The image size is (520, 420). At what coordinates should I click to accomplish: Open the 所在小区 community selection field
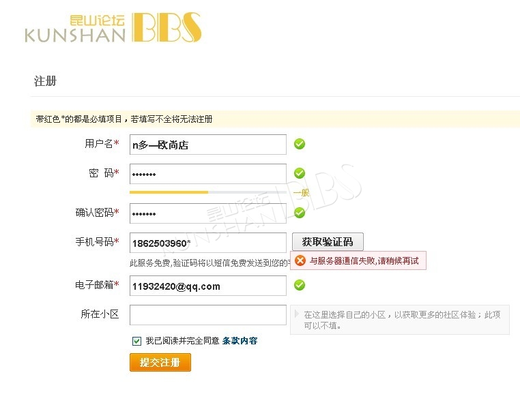[x=208, y=315]
